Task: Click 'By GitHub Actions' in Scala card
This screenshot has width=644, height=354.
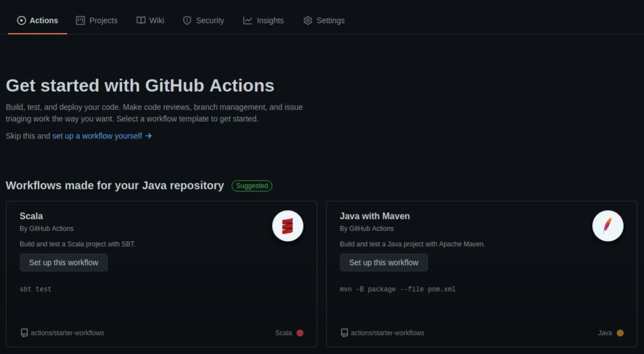Action: (x=47, y=228)
